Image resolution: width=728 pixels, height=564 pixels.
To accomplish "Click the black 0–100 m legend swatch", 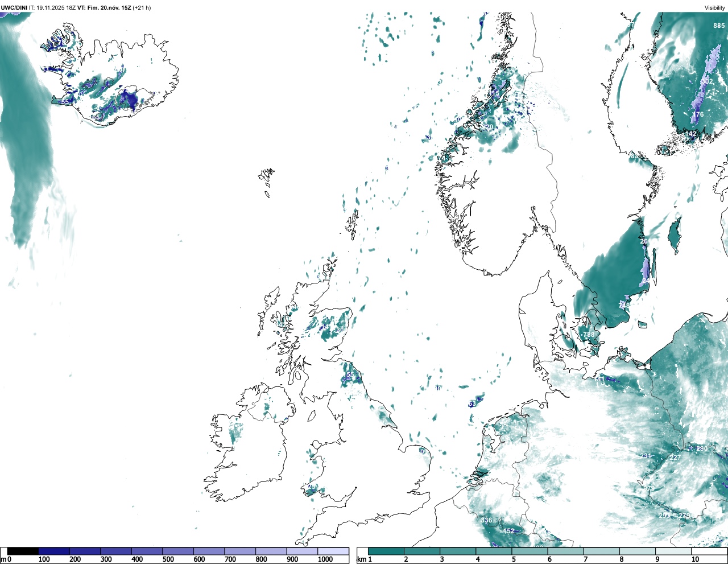I will click(23, 551).
